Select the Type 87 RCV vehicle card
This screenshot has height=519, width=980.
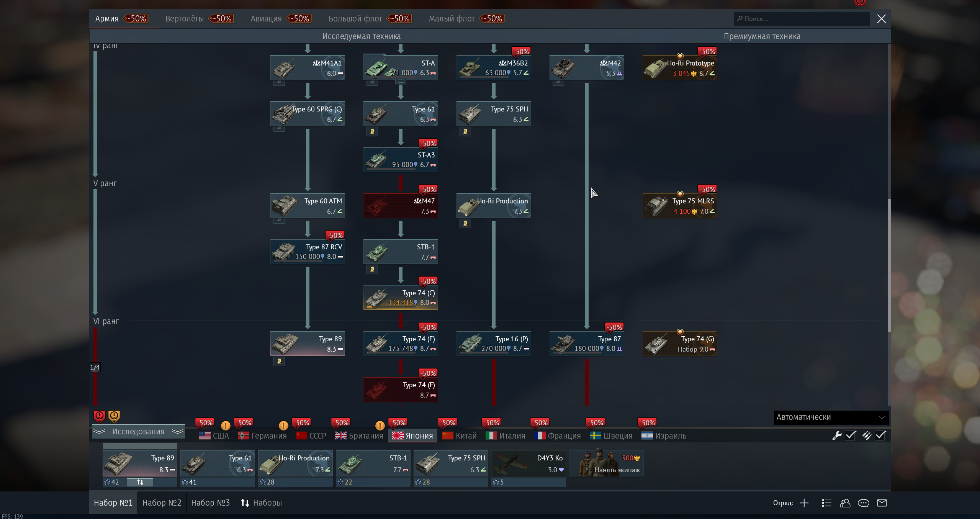(308, 252)
